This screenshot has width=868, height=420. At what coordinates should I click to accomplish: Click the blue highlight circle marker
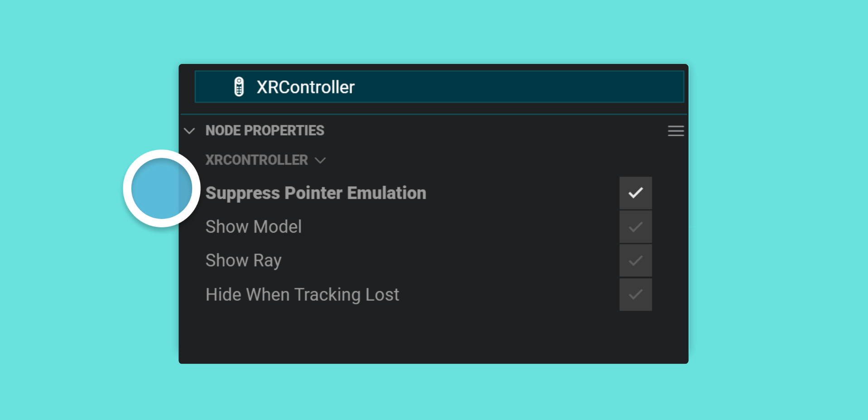(x=162, y=188)
